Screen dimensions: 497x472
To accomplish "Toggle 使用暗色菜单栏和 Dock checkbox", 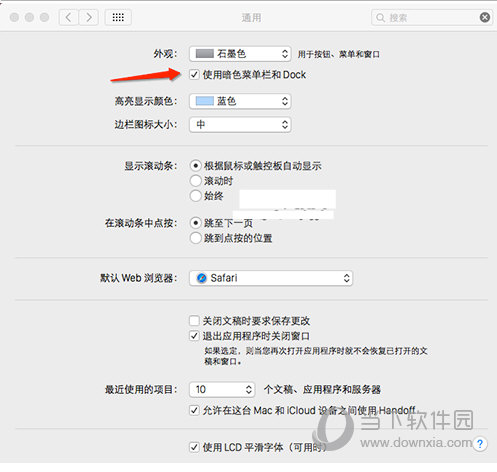I will [x=194, y=74].
